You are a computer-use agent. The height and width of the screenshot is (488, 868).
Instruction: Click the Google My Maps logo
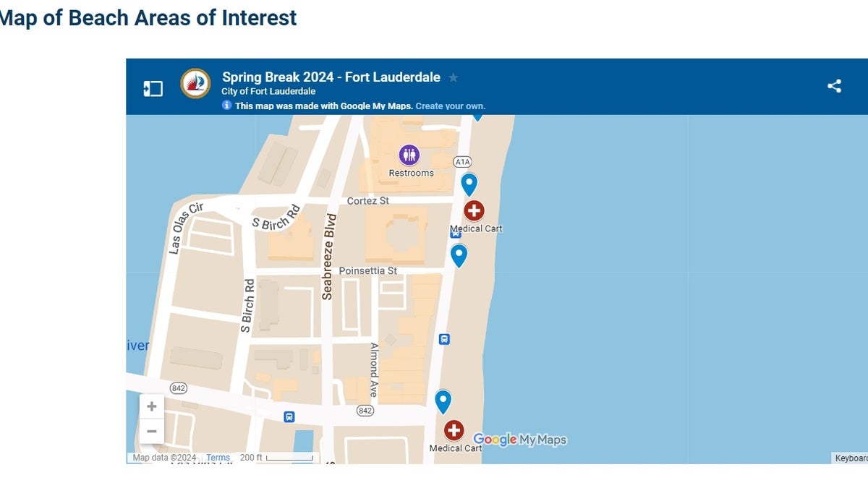520,440
